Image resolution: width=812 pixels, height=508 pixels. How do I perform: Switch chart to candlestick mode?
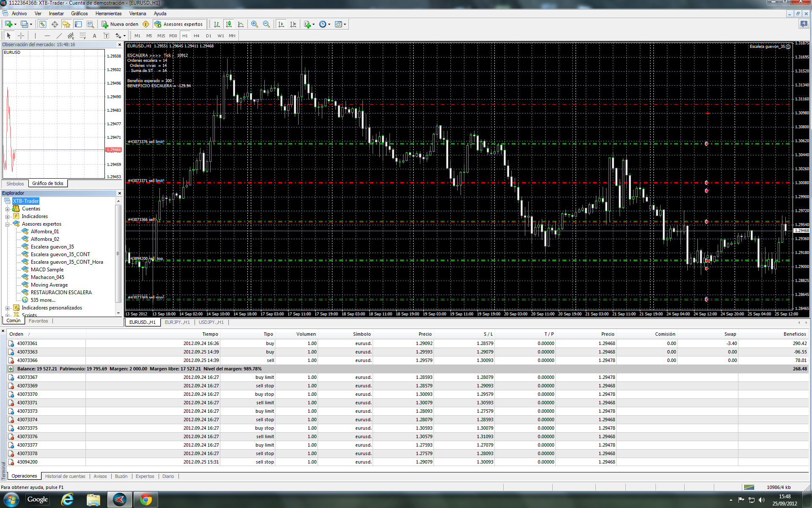[x=229, y=24]
